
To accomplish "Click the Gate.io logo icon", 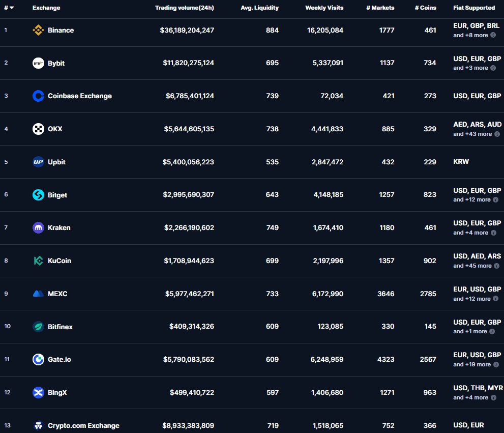I will pyautogui.click(x=38, y=360).
